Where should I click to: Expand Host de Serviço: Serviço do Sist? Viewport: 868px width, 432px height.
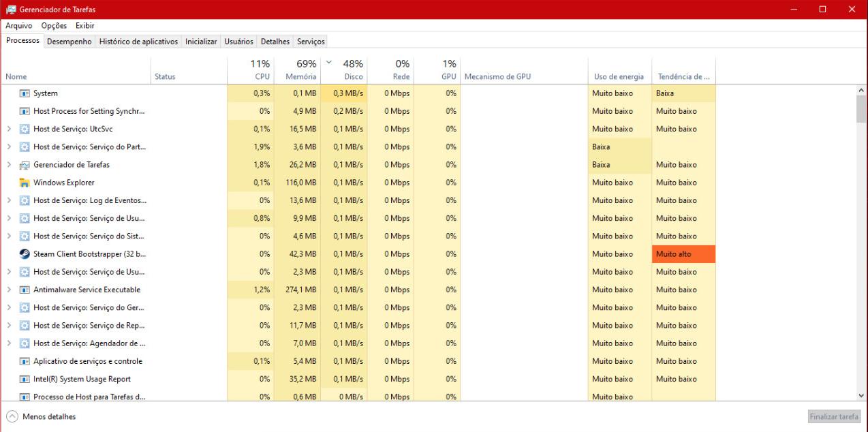[9, 236]
